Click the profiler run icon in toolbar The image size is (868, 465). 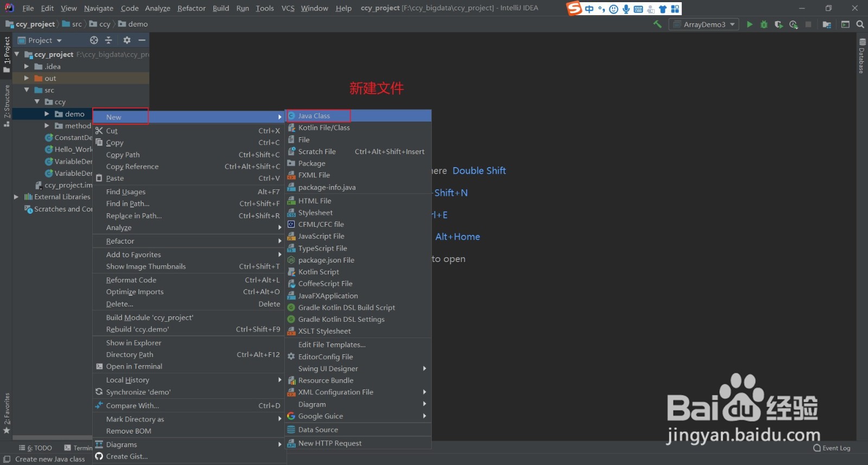point(794,24)
